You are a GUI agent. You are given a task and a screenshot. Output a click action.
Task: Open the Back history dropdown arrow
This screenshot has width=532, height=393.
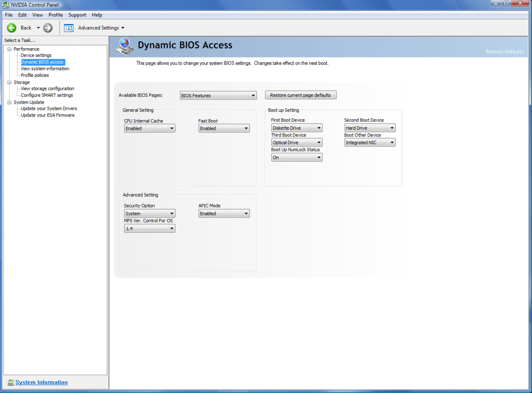(x=38, y=28)
